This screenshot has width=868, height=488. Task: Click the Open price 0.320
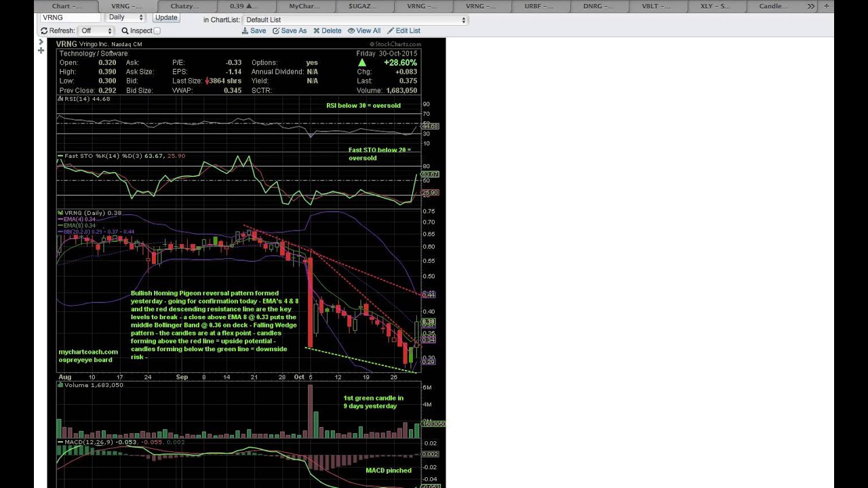[107, 62]
